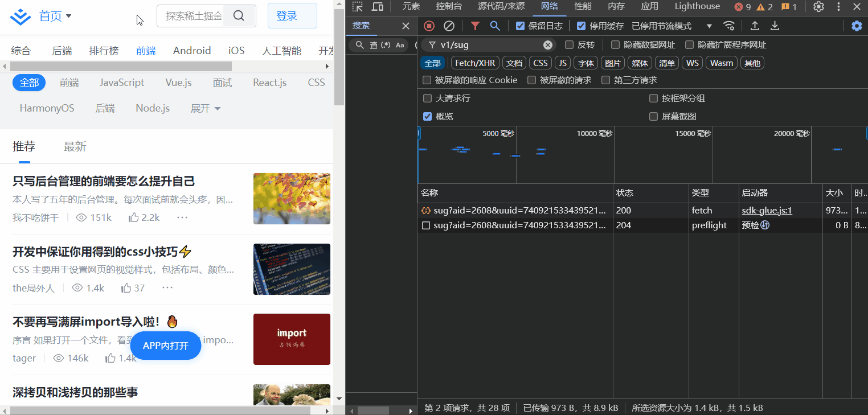868x415 pixels.
Task: Toggle device toolbar icon in DevTools
Action: point(377,7)
